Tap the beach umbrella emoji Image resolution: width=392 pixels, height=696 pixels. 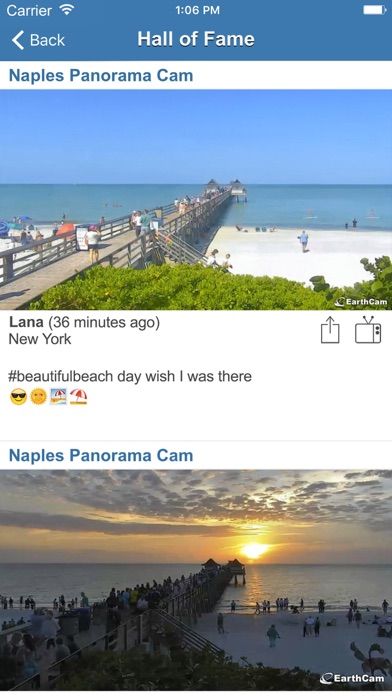pos(79,396)
